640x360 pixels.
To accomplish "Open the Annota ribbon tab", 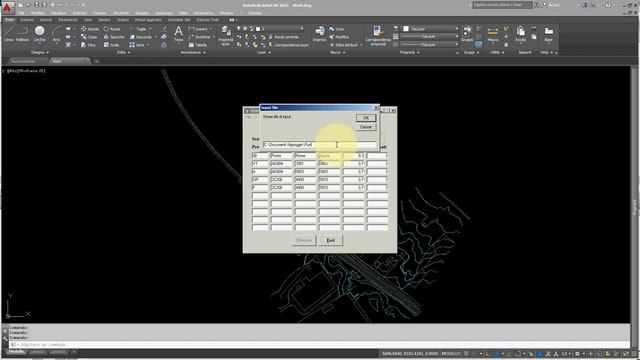I will [46, 20].
